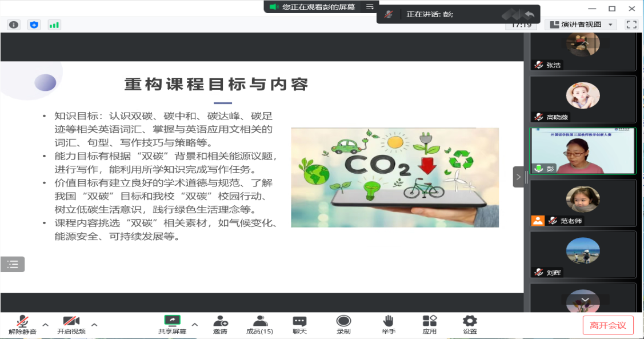Check the green network signal icon
This screenshot has height=339, width=644.
tap(54, 25)
